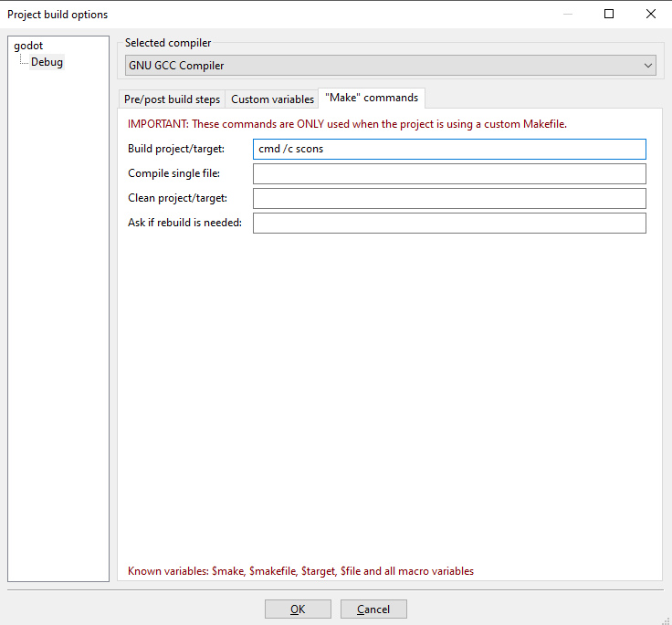Click the "Build project/target:" label
This screenshot has width=672, height=625.
(x=176, y=149)
